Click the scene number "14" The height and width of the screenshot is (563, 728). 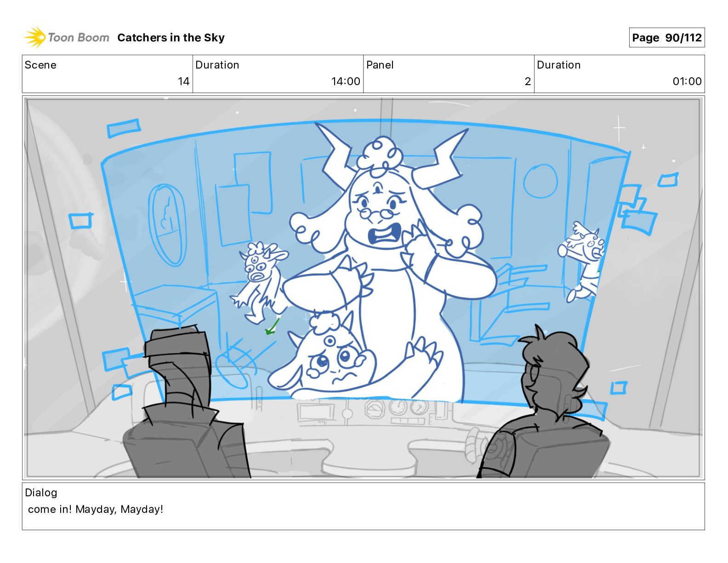[x=184, y=81]
